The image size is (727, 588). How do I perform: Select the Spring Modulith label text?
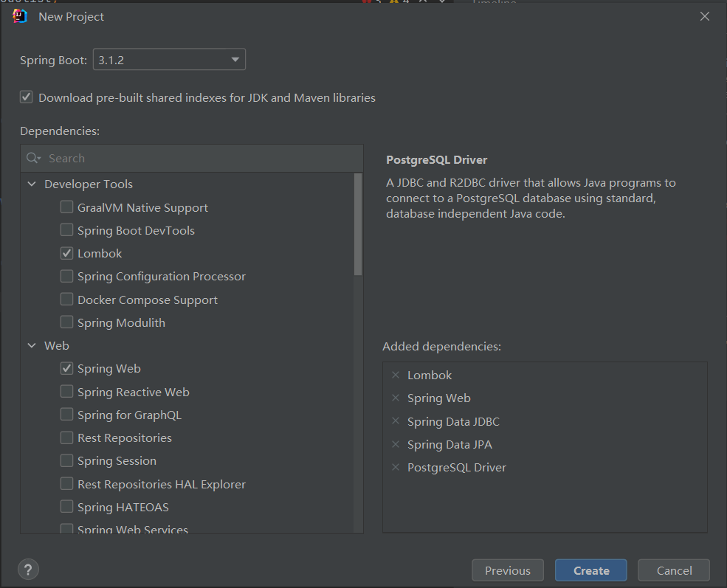pos(122,322)
